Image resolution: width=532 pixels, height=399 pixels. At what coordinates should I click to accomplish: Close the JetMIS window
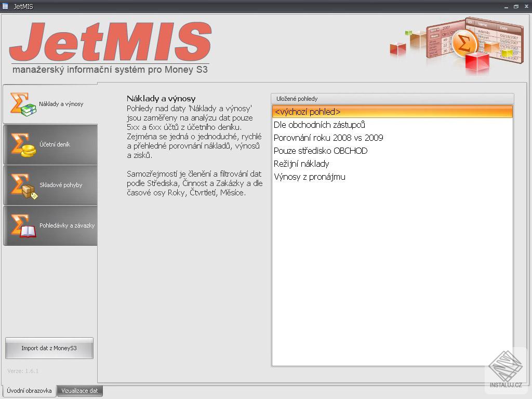526,6
